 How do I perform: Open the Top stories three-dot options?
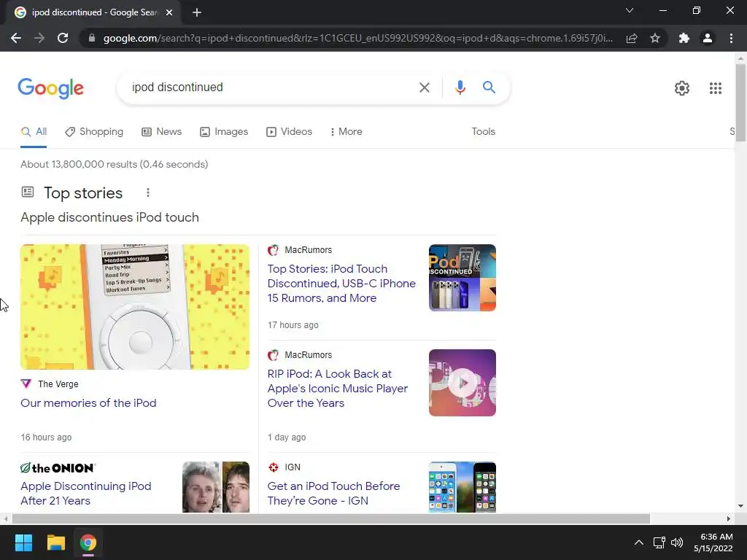coord(148,192)
